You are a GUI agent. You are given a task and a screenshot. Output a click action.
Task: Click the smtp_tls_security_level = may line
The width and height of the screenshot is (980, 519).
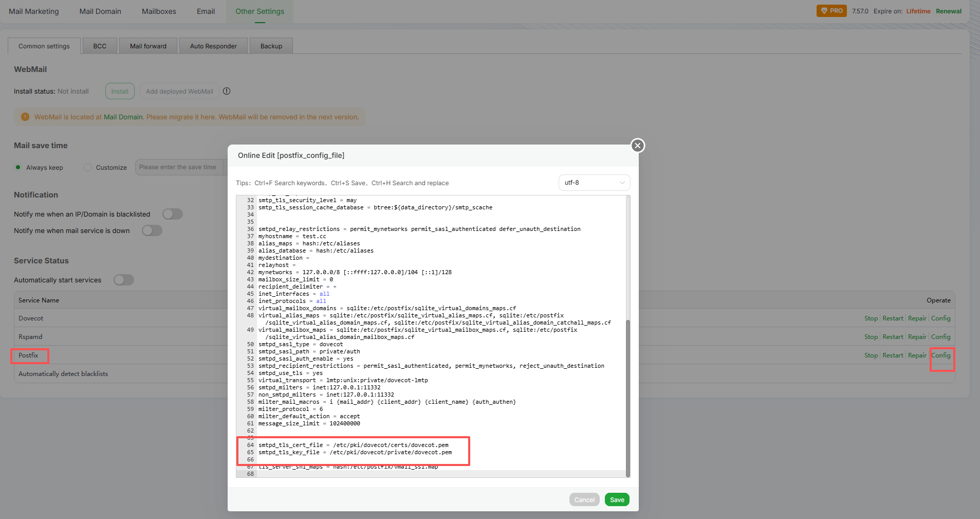pos(307,200)
